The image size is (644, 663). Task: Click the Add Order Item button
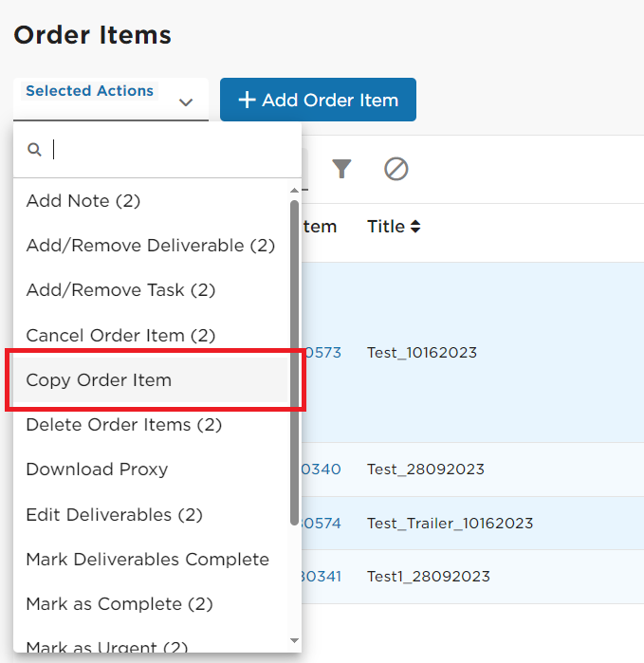click(x=318, y=100)
